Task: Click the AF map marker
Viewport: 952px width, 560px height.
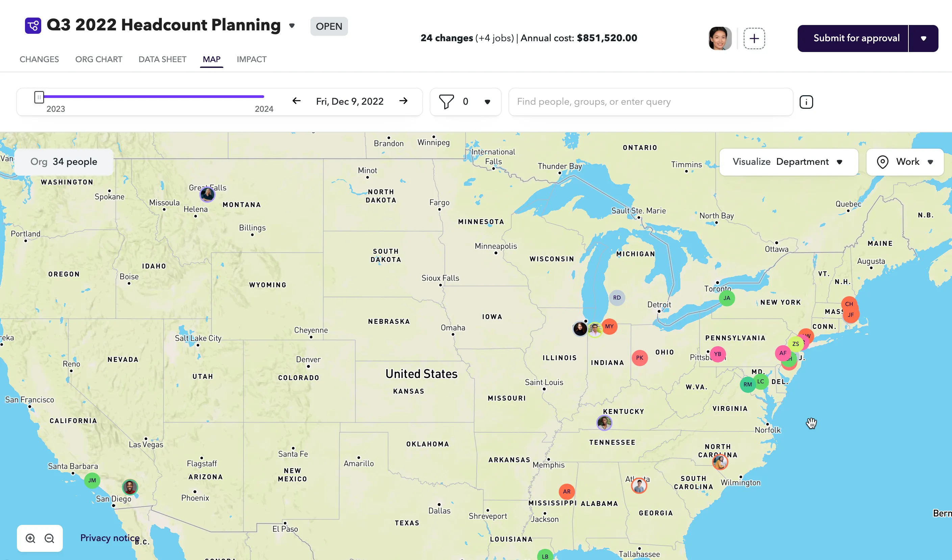Action: 783,353
